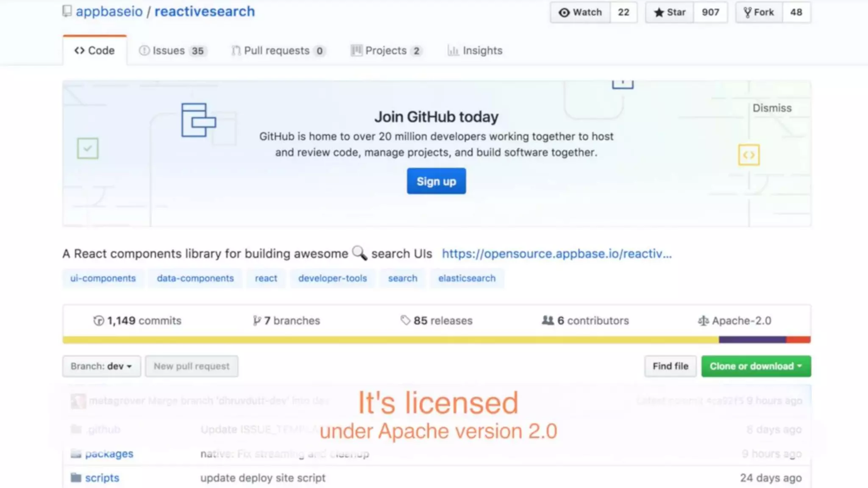Open the Branch: dev dropdown
The image size is (868, 488).
[x=102, y=366]
